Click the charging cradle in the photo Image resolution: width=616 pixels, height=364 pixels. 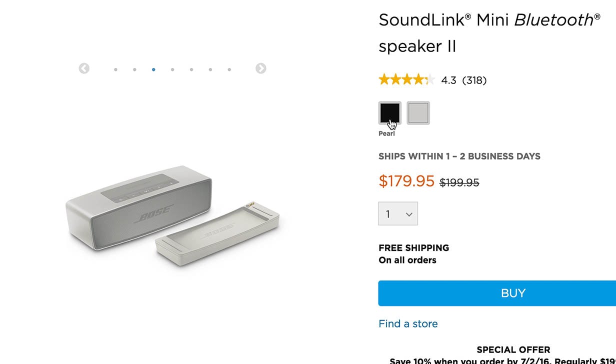point(217,232)
